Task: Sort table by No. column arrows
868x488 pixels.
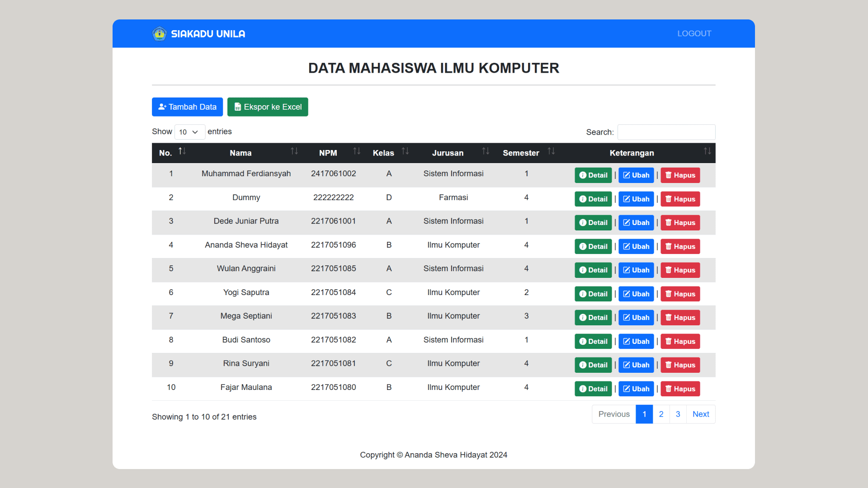Action: [182, 151]
